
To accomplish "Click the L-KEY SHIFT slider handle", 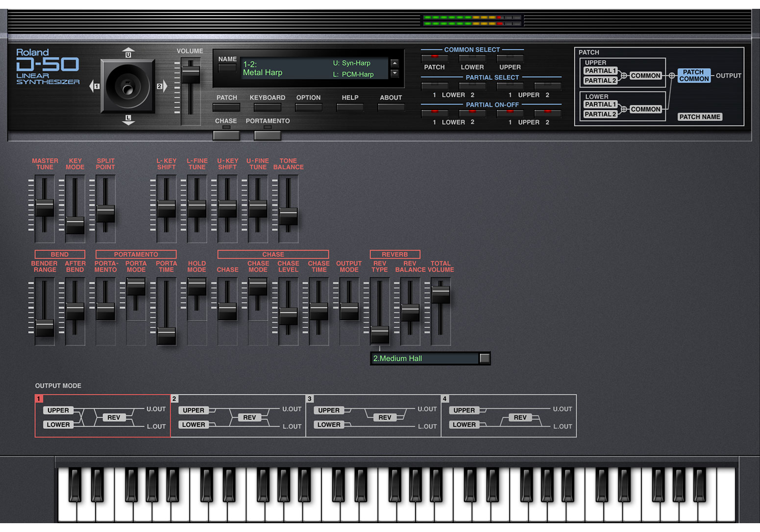I will click(166, 209).
